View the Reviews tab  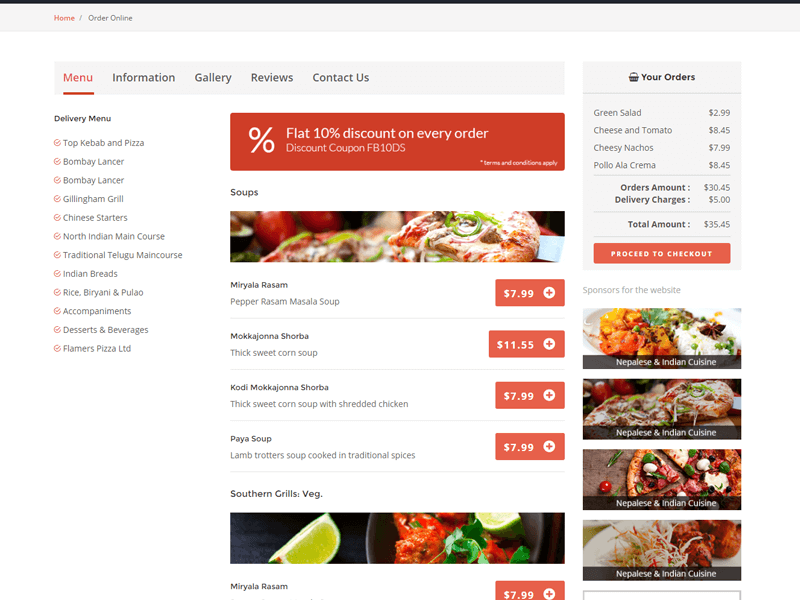pos(272,78)
